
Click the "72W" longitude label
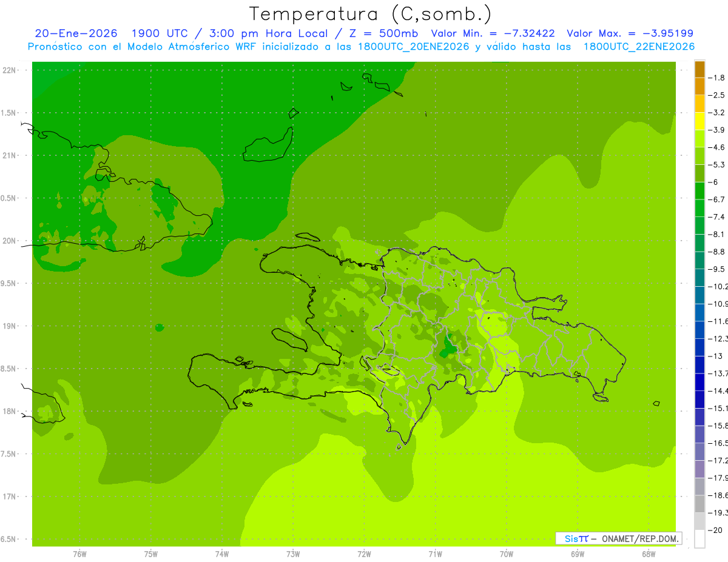[x=364, y=554]
